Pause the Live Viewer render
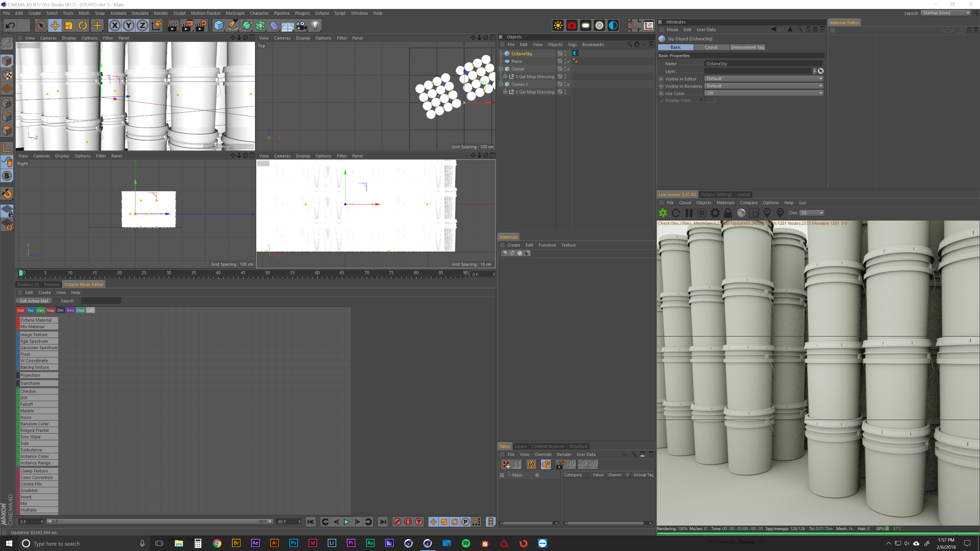980x551 pixels. (x=689, y=213)
